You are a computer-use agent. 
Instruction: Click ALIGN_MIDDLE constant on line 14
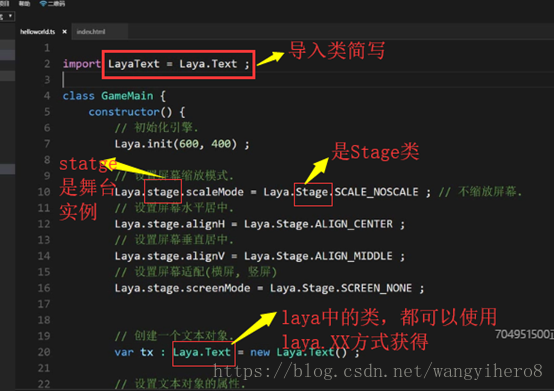click(x=353, y=256)
